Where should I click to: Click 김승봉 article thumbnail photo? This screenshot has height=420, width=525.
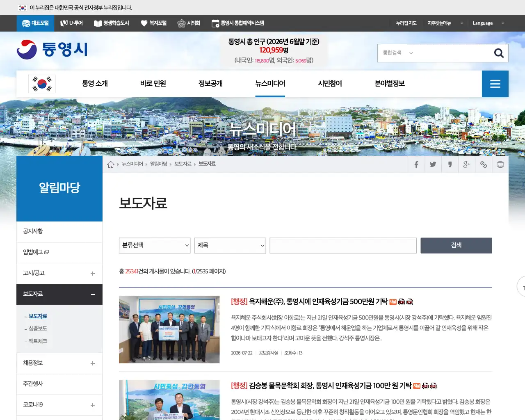(x=169, y=400)
